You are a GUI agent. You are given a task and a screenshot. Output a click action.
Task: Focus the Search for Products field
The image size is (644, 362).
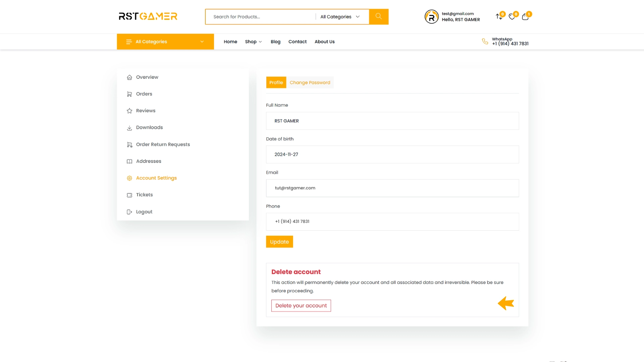[x=261, y=17]
